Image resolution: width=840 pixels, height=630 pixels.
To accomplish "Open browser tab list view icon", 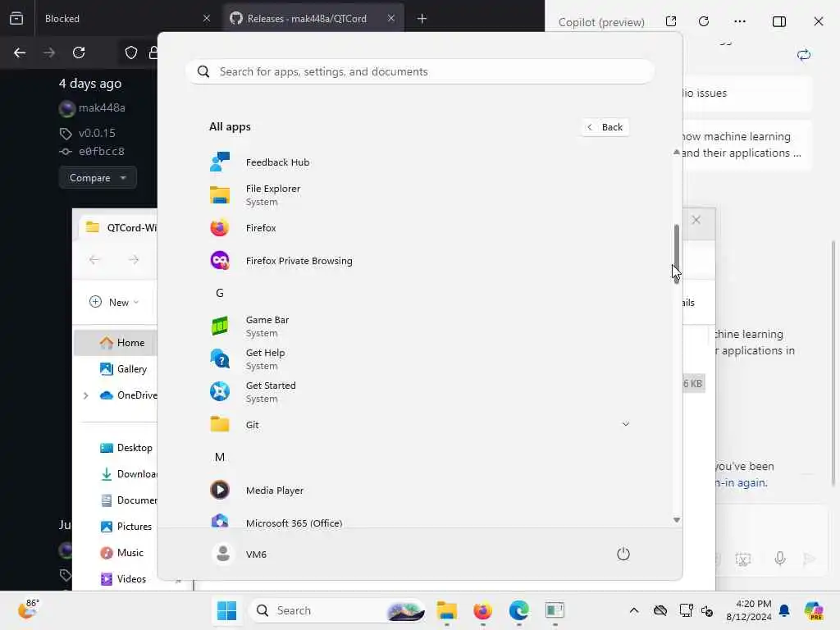I will [x=16, y=19].
